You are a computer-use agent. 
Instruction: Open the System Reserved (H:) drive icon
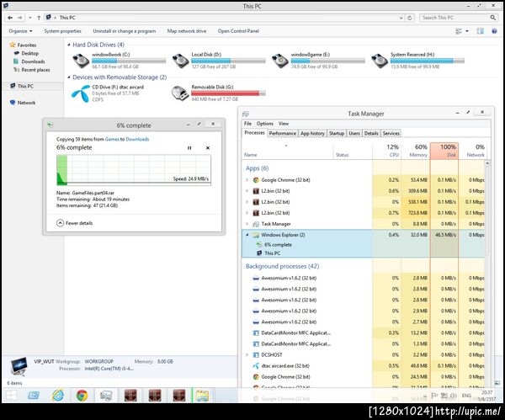(x=380, y=61)
